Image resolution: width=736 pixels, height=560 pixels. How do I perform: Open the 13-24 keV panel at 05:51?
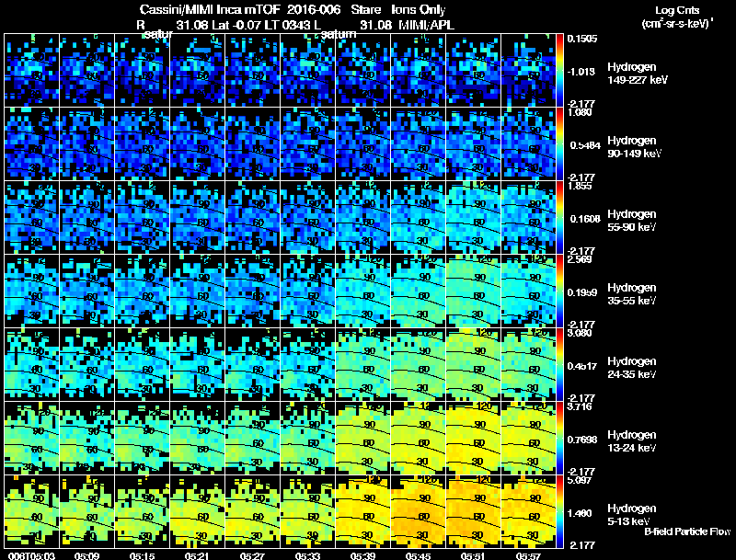tap(474, 439)
